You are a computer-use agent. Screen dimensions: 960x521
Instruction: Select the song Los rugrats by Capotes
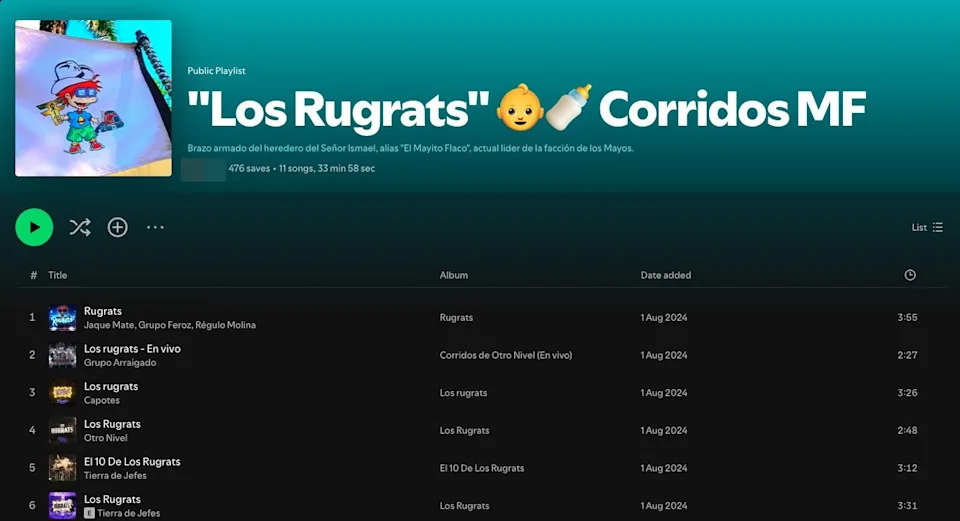coord(111,386)
